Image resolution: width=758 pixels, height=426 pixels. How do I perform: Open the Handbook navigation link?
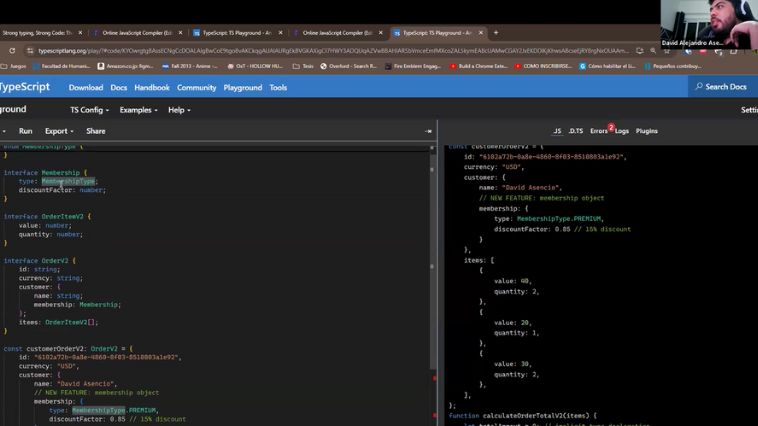[152, 87]
